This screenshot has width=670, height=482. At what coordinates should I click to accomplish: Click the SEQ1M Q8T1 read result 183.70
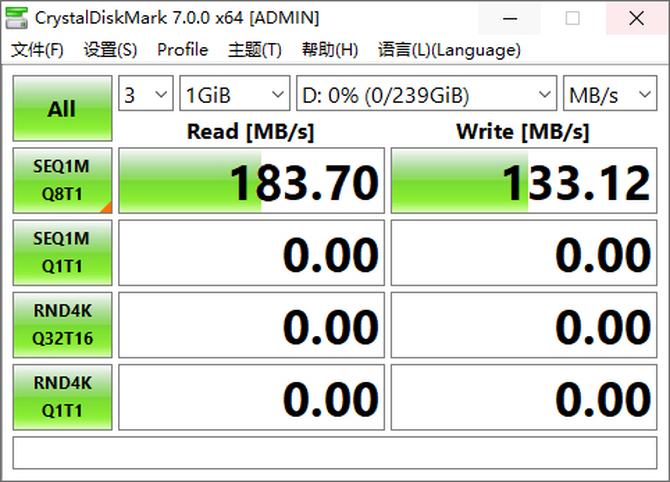[x=251, y=180]
